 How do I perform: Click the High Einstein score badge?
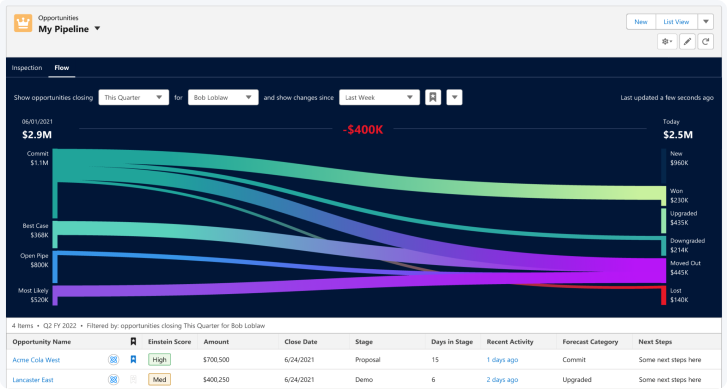pos(159,360)
